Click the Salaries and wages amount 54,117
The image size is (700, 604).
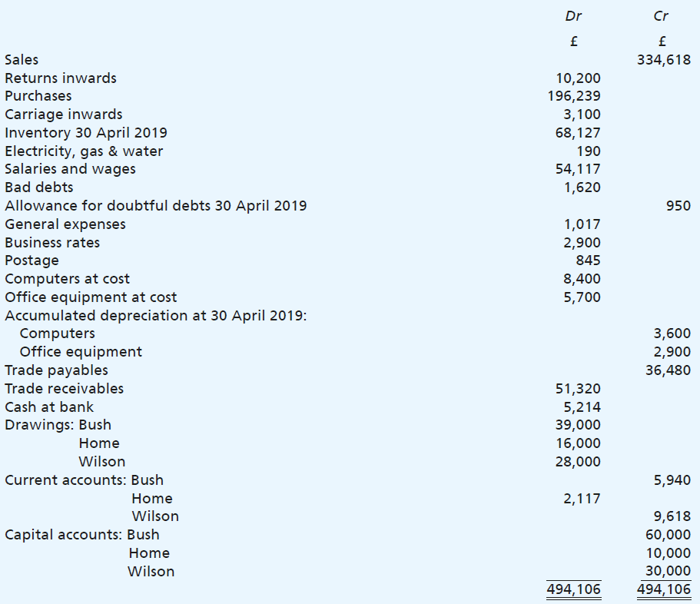coord(578,169)
